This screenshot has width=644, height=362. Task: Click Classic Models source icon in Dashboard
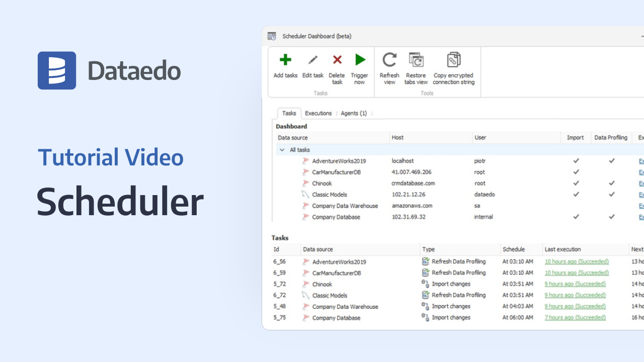[x=305, y=195]
